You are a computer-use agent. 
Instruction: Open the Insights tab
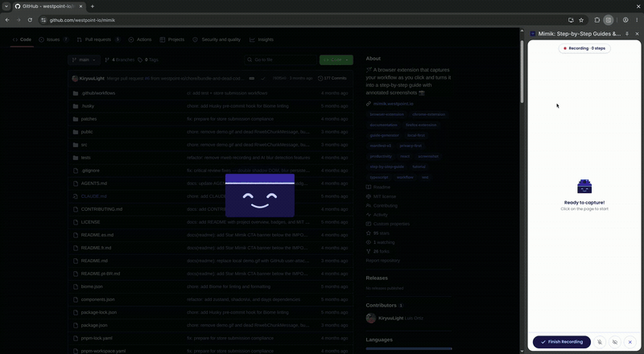click(261, 39)
